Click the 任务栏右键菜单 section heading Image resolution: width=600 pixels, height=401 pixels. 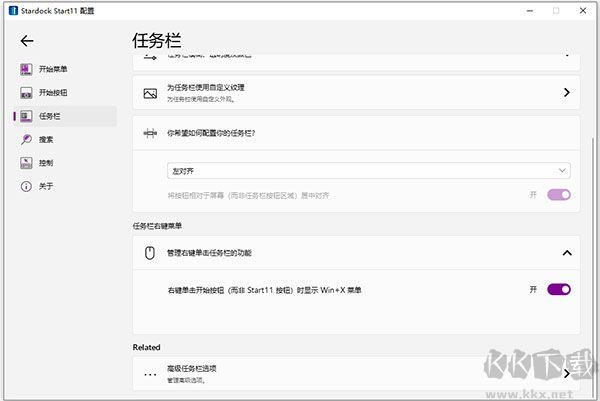(157, 226)
